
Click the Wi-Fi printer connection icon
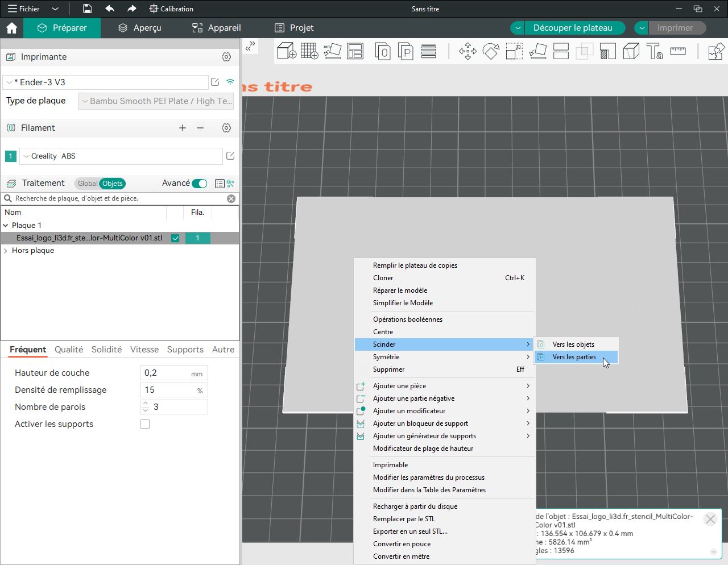(230, 82)
